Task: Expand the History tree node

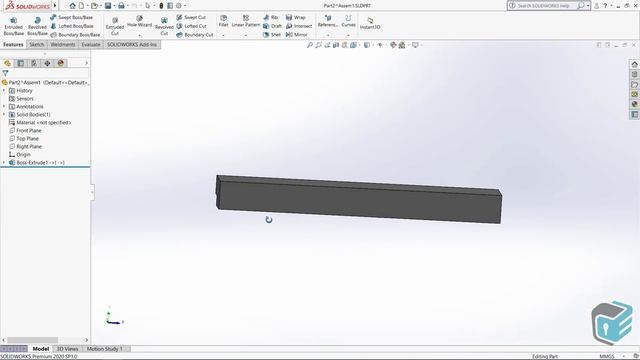Action: click(x=4, y=91)
